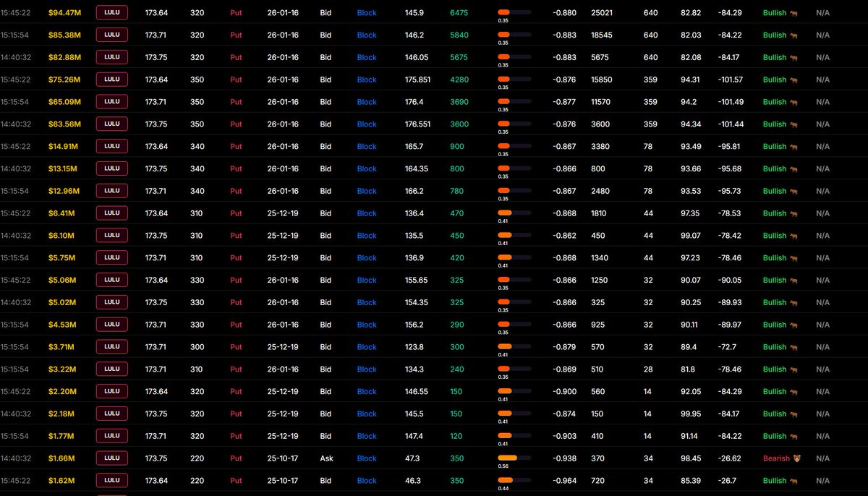Click the bull icon in the $75.26M row
This screenshot has height=496, width=868.
[x=793, y=80]
